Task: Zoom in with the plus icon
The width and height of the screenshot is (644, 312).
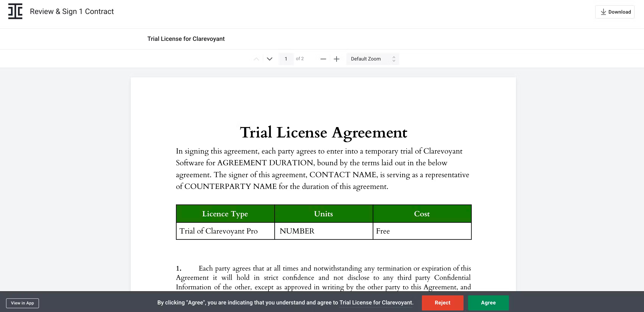Action: coord(337,59)
